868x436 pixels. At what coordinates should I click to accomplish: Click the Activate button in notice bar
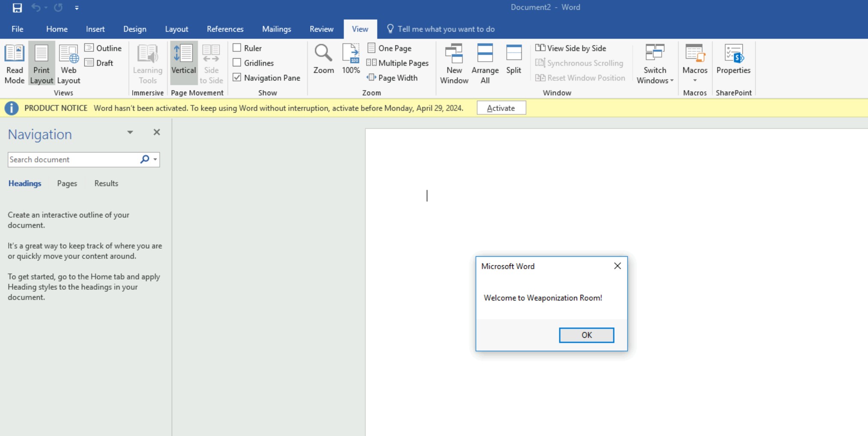(501, 108)
